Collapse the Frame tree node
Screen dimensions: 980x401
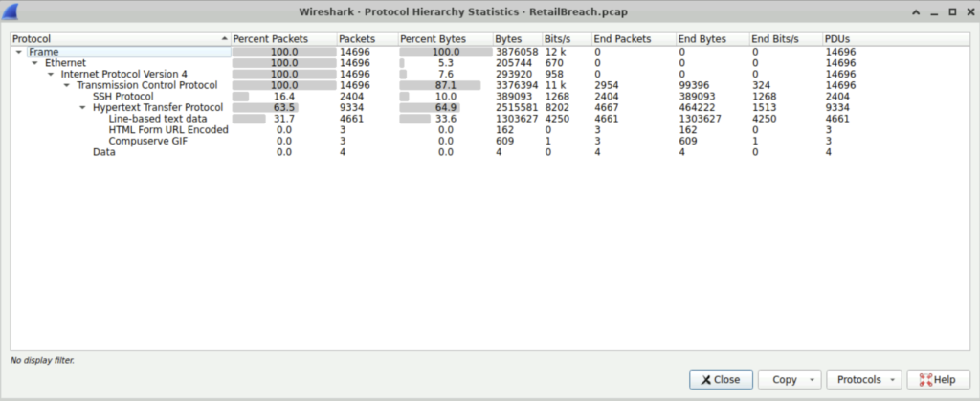[x=19, y=52]
